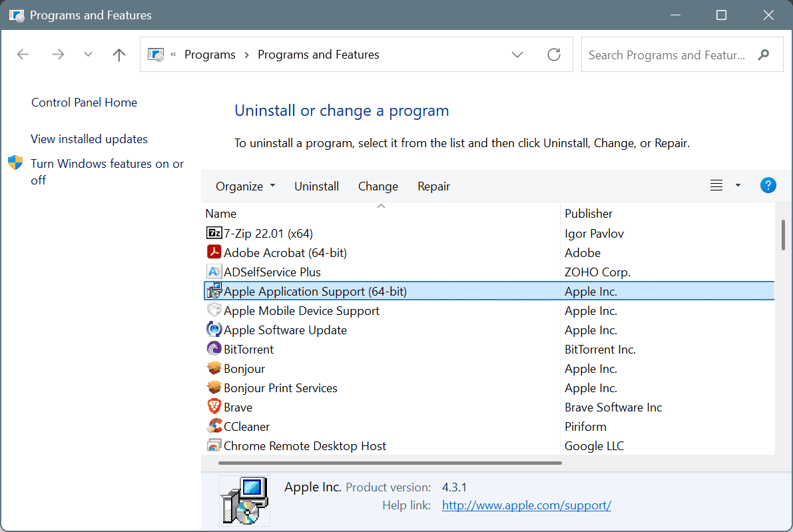Click the 7-Zip program icon
793x532 pixels.
pos(214,233)
